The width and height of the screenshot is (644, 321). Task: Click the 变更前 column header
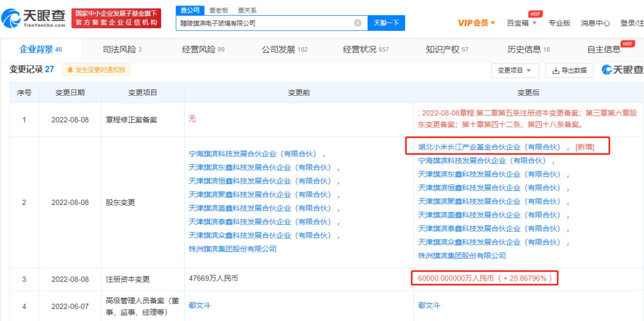299,93
